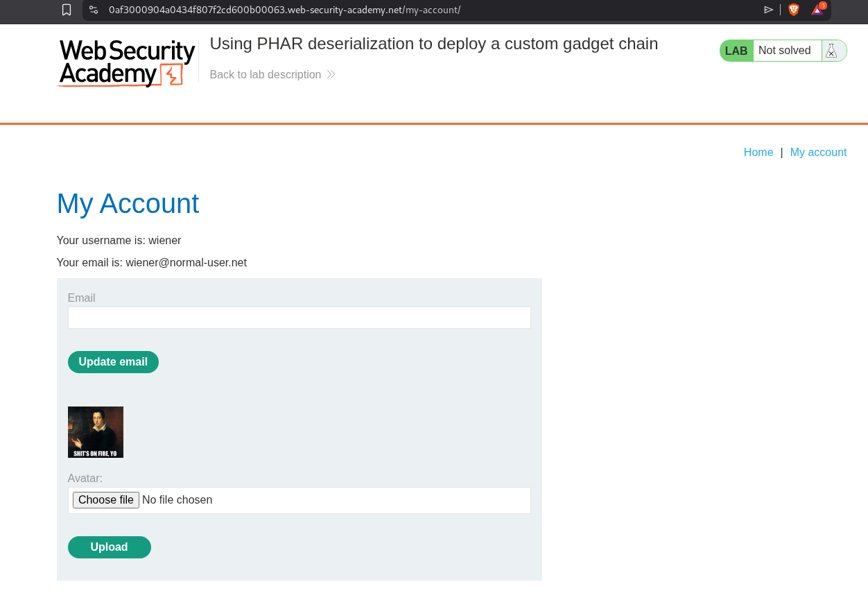Viewport: 868px width, 591px height.
Task: Focus the Email text field
Action: click(299, 318)
